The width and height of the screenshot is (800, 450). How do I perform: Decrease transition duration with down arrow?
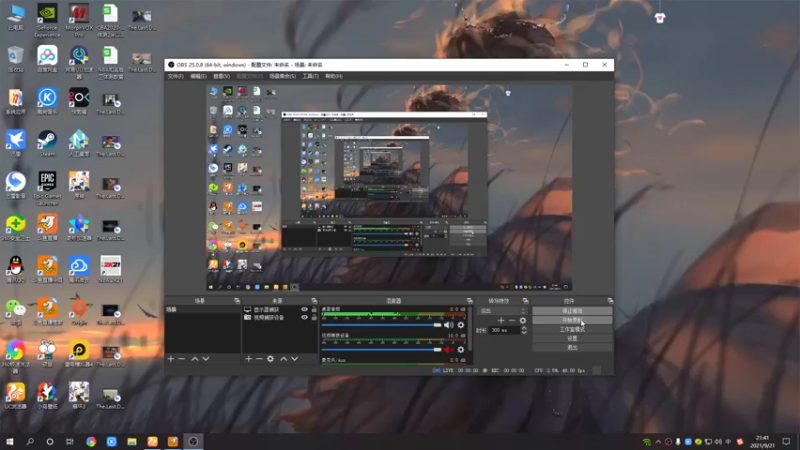click(x=524, y=333)
